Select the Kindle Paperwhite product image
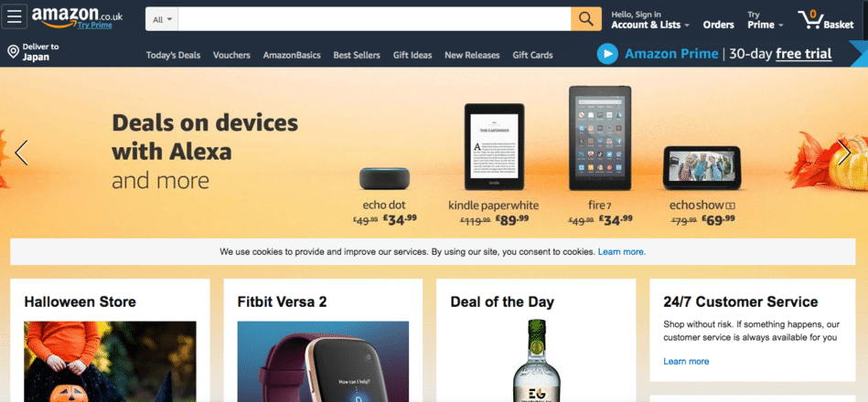Image resolution: width=868 pixels, height=402 pixels. click(x=494, y=147)
